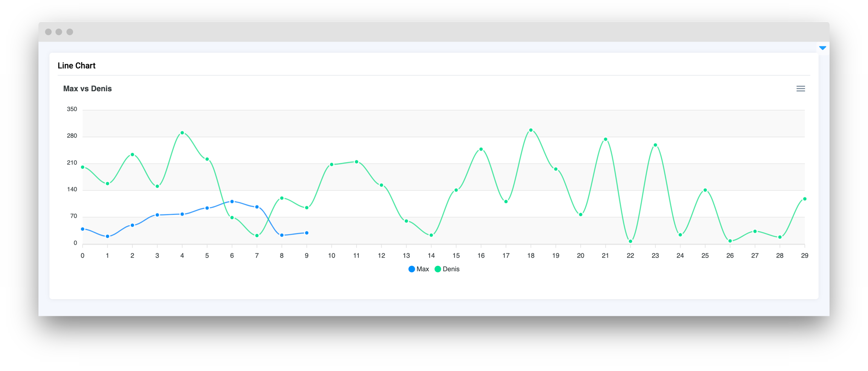Click the Denis data point at x=22
Viewport: 868px width, 371px height.
click(x=630, y=241)
